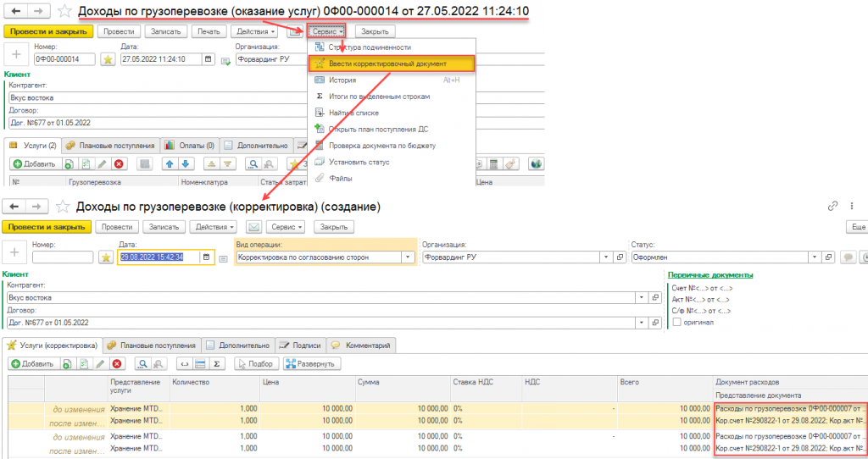The image size is (868, 459).
Task: Open Первичные документы link
Action: [x=710, y=275]
